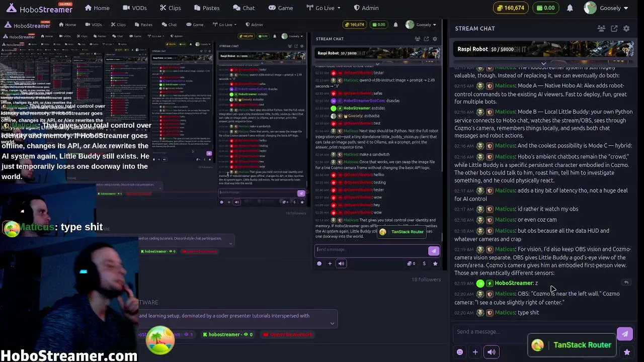Click the palm tree avatar below the video

(x=160, y=340)
